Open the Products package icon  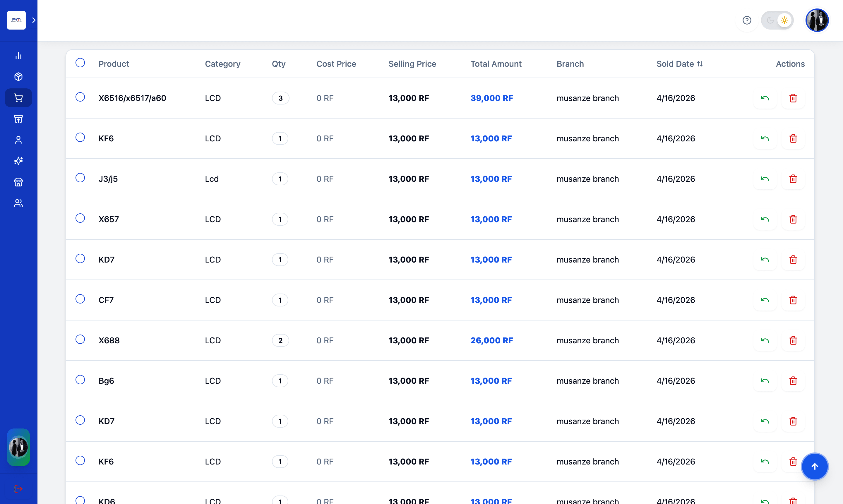tap(18, 76)
